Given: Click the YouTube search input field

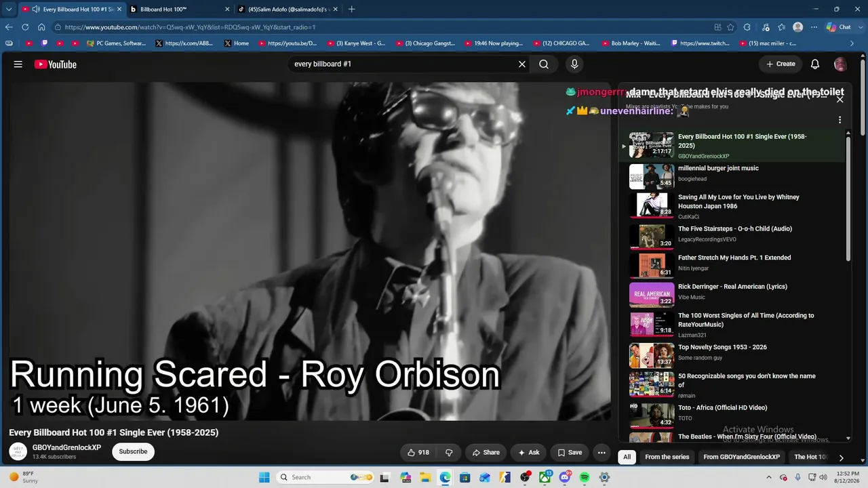Looking at the screenshot, I should click(403, 64).
